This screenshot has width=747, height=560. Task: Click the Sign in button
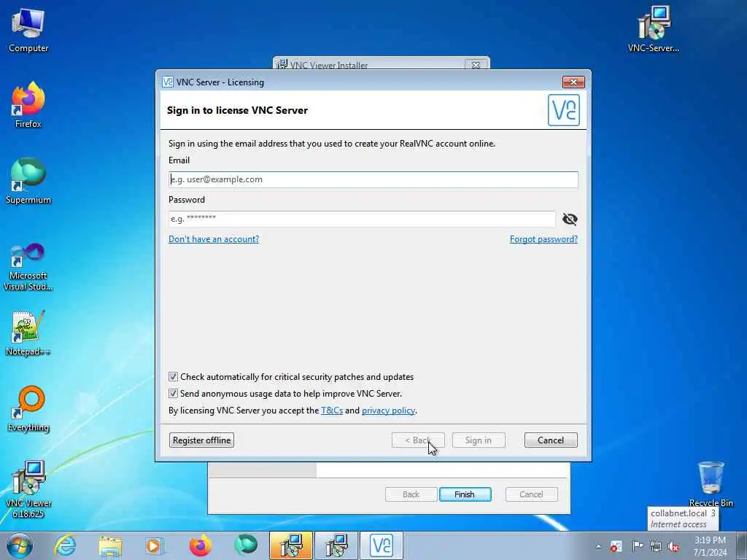pyautogui.click(x=479, y=440)
